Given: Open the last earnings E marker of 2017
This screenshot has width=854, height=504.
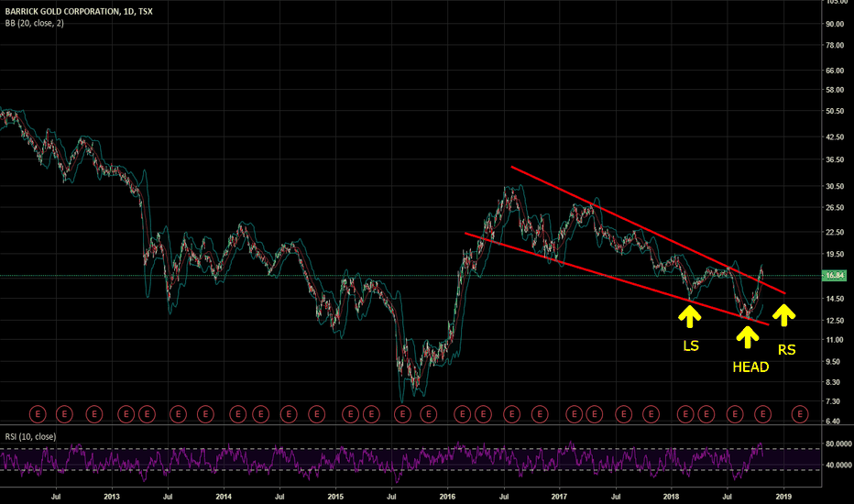Looking at the screenshot, I should pyautogui.click(x=651, y=414).
